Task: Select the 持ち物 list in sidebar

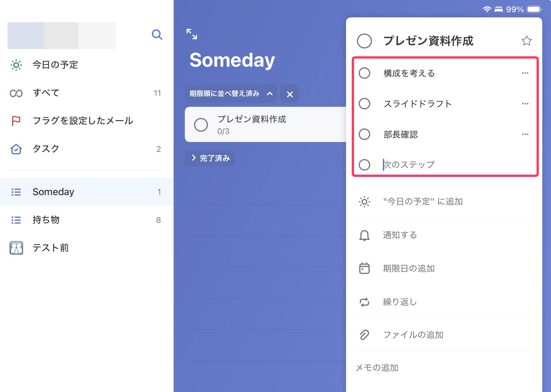Action: (46, 220)
